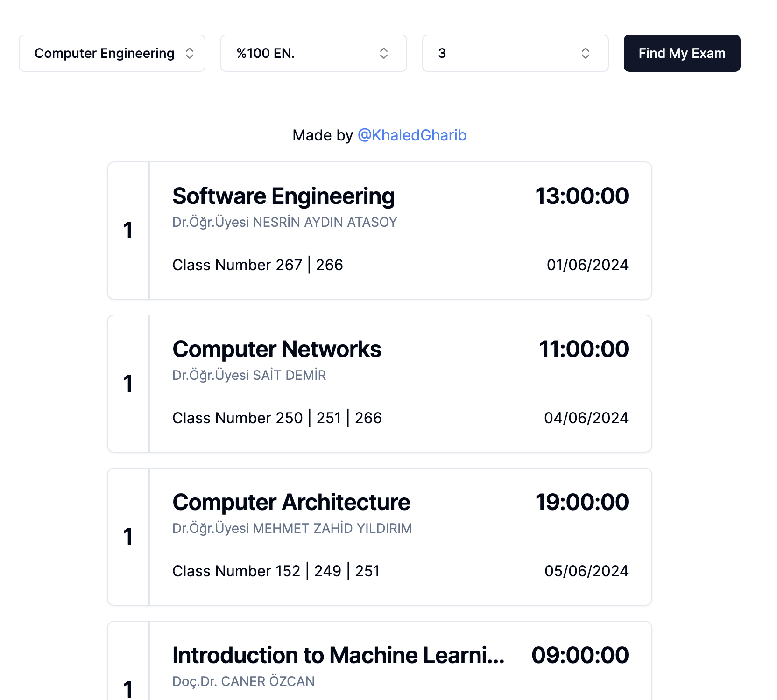The image size is (777, 700).
Task: Select the Computer Architecture exam title
Action: 291,502
